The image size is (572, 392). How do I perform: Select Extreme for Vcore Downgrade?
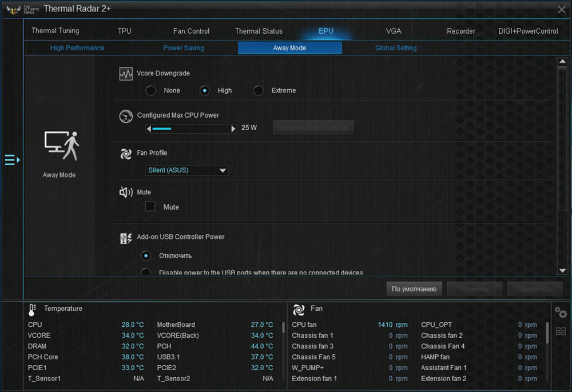259,90
